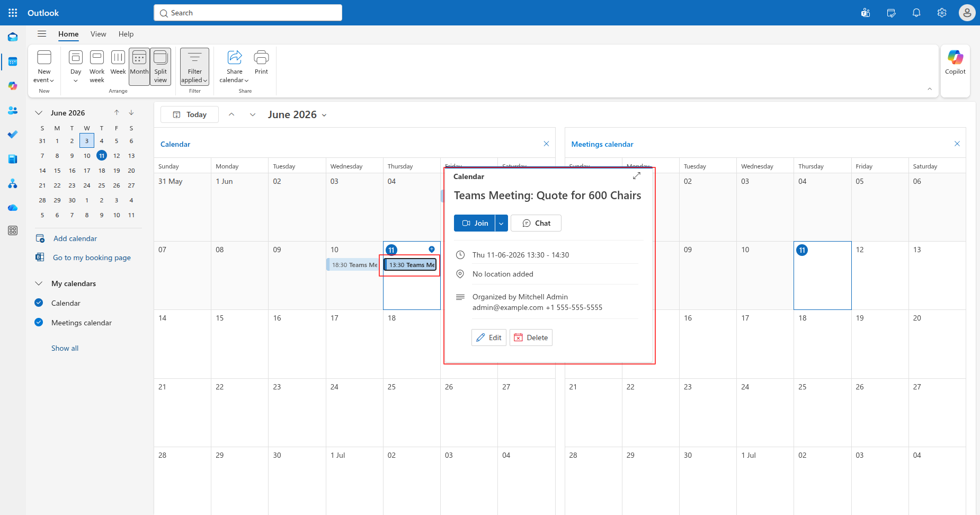Open the 18:30 Teams Meeting event
Image resolution: width=980 pixels, height=515 pixels.
pyautogui.click(x=353, y=265)
